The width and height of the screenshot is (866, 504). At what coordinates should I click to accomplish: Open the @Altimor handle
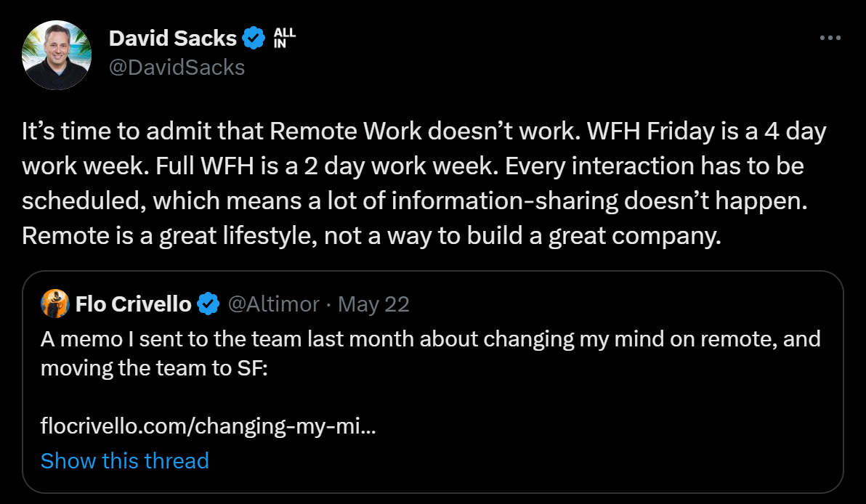pyautogui.click(x=273, y=304)
